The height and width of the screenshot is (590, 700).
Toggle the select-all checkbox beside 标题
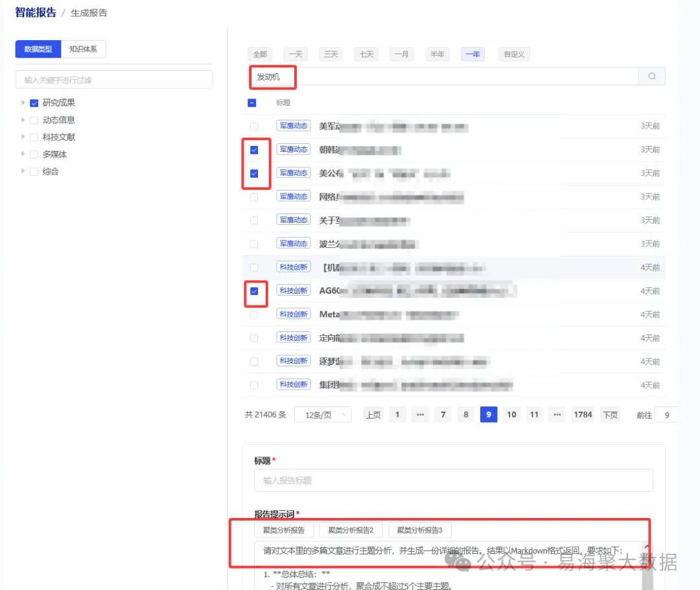(251, 102)
